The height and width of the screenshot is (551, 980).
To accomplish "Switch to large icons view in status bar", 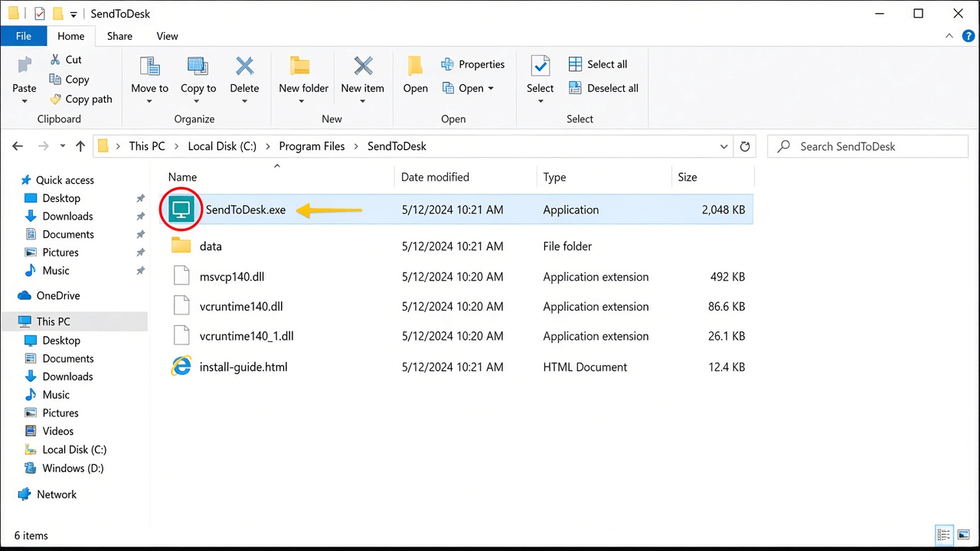I will pos(964,535).
